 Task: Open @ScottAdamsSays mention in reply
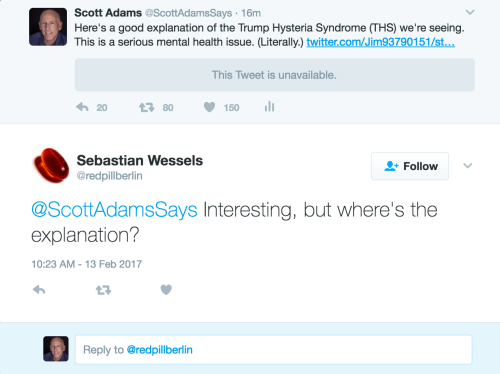tap(114, 210)
